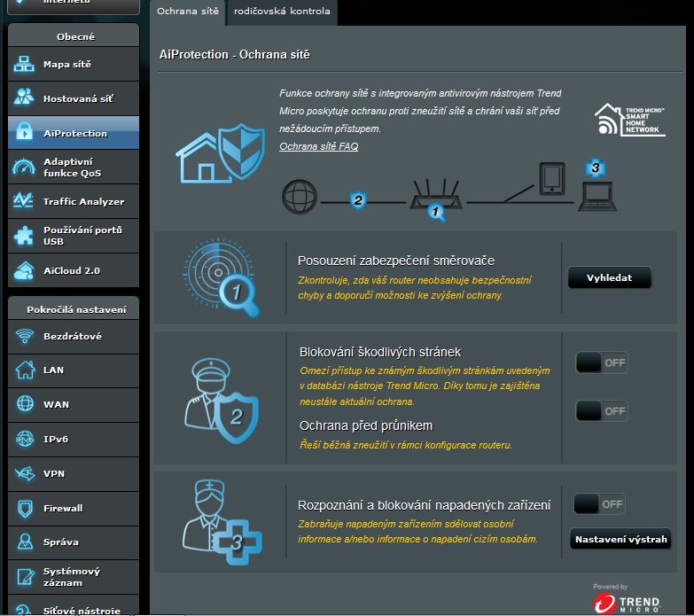Click the Trend Micro Smart Home Network logo
The width and height of the screenshot is (694, 616).
point(628,120)
